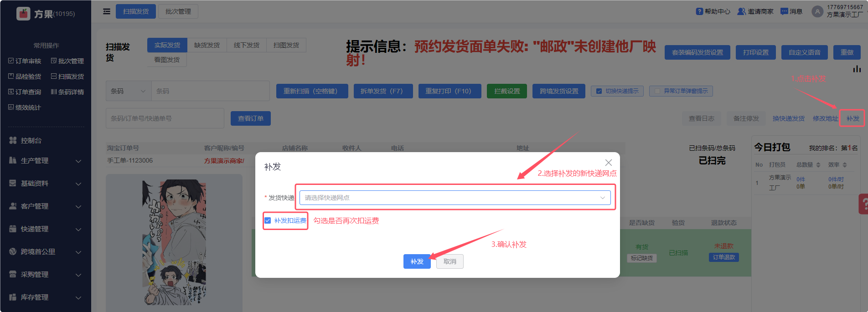Expand 生产管理 menu
The height and width of the screenshot is (312, 868).
point(46,160)
